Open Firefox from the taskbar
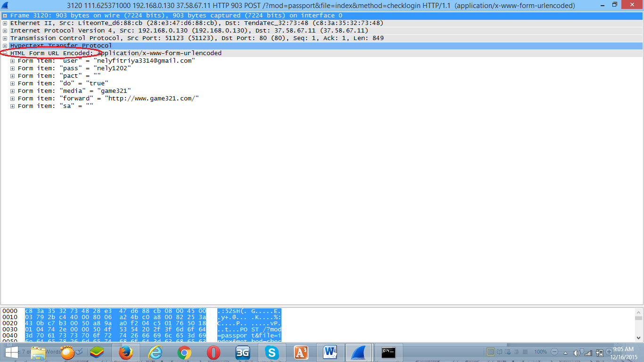Image resolution: width=644 pixels, height=362 pixels. 126,352
